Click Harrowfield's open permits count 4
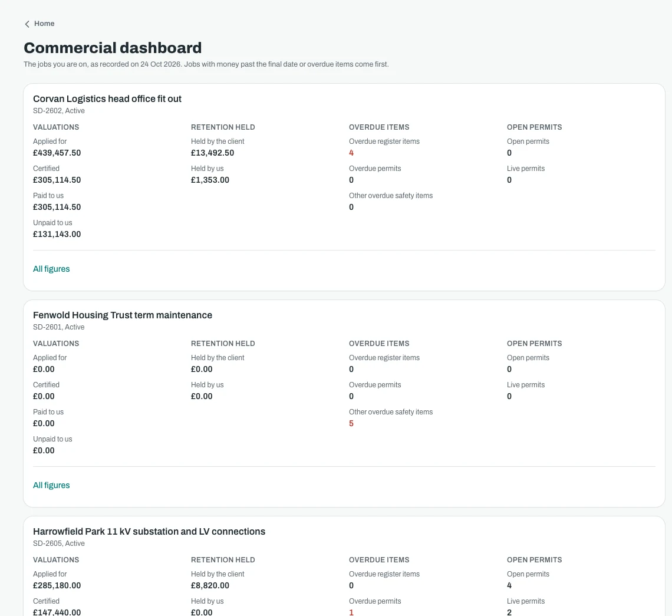672x616 pixels. [509, 585]
